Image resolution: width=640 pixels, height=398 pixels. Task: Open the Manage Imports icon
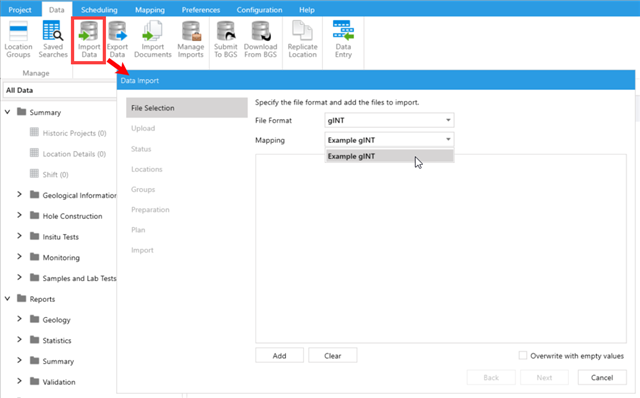(191, 40)
